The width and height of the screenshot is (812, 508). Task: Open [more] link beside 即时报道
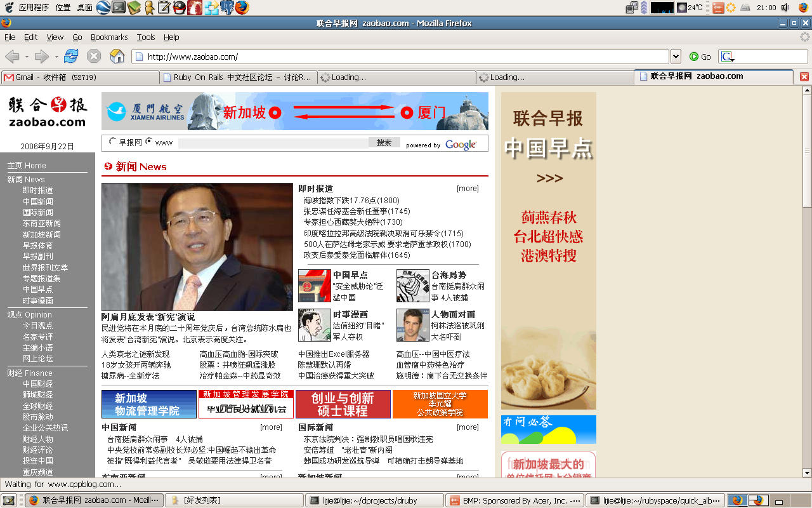click(468, 189)
